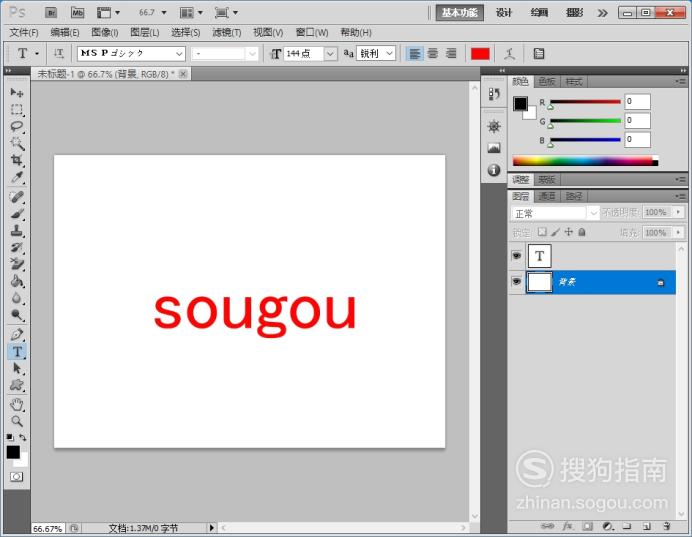692x537 pixels.
Task: Select the Paint Bucket tool
Action: tap(17, 281)
